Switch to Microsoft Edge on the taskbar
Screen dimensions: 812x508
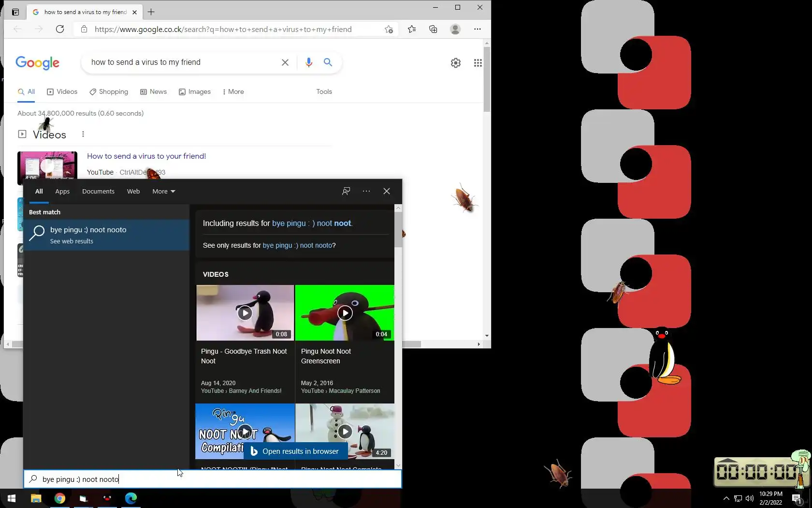pyautogui.click(x=131, y=498)
